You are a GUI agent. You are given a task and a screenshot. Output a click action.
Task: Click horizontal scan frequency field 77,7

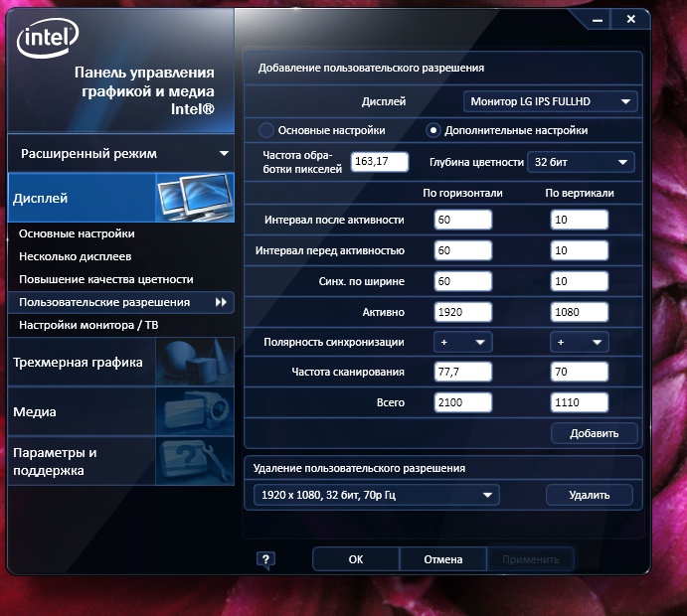pos(462,372)
